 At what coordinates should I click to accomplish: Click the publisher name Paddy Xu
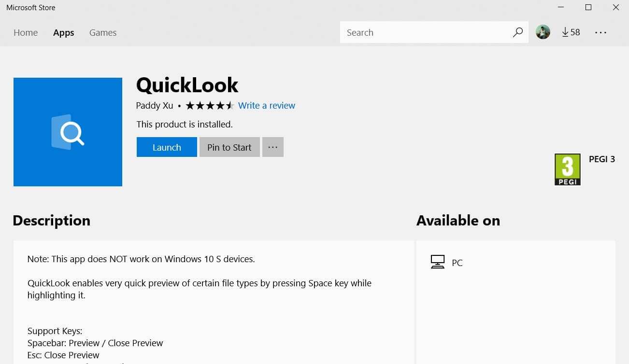pyautogui.click(x=155, y=106)
